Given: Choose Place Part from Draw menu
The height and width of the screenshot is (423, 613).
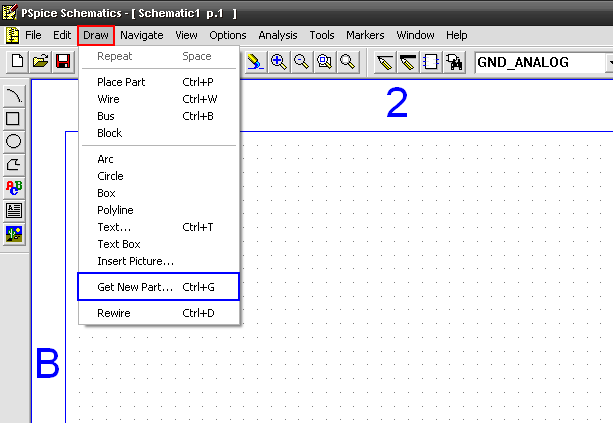Looking at the screenshot, I should [x=159, y=82].
